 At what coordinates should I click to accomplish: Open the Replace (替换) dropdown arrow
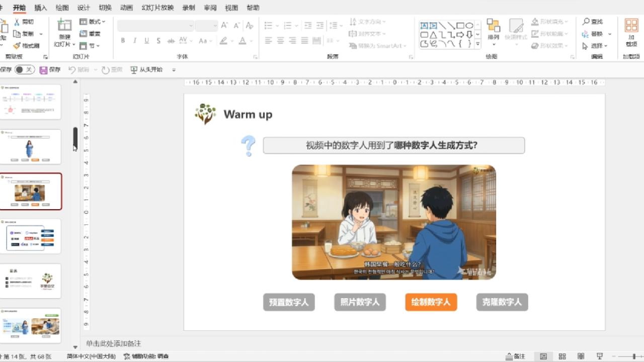610,34
